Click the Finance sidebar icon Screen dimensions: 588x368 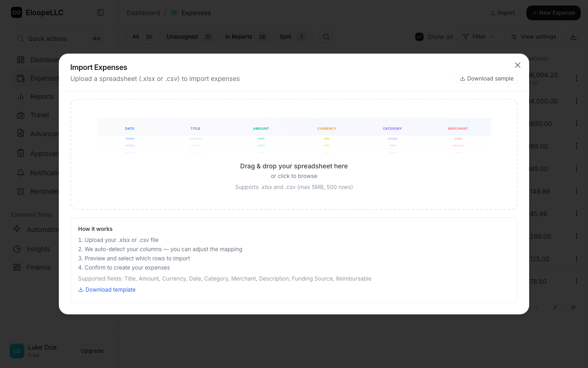(17, 267)
